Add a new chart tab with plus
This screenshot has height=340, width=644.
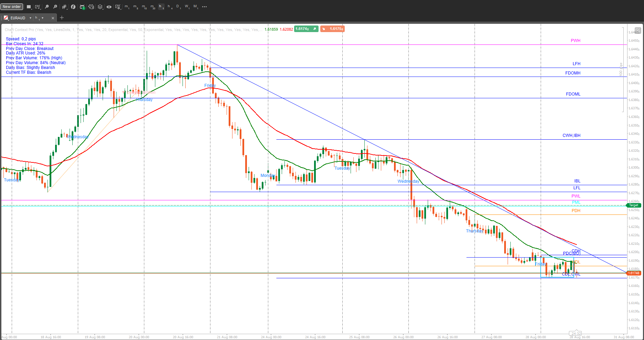coord(62,18)
